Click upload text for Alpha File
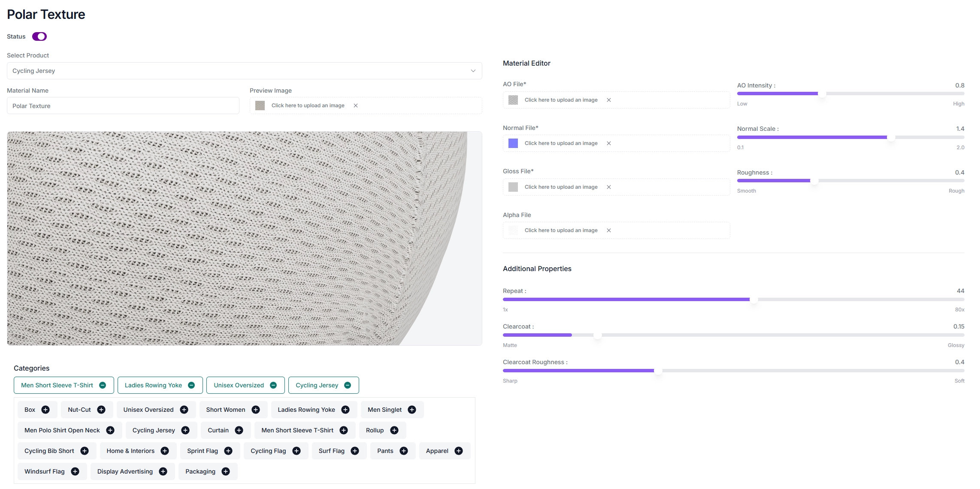Image resolution: width=980 pixels, height=489 pixels. (561, 230)
